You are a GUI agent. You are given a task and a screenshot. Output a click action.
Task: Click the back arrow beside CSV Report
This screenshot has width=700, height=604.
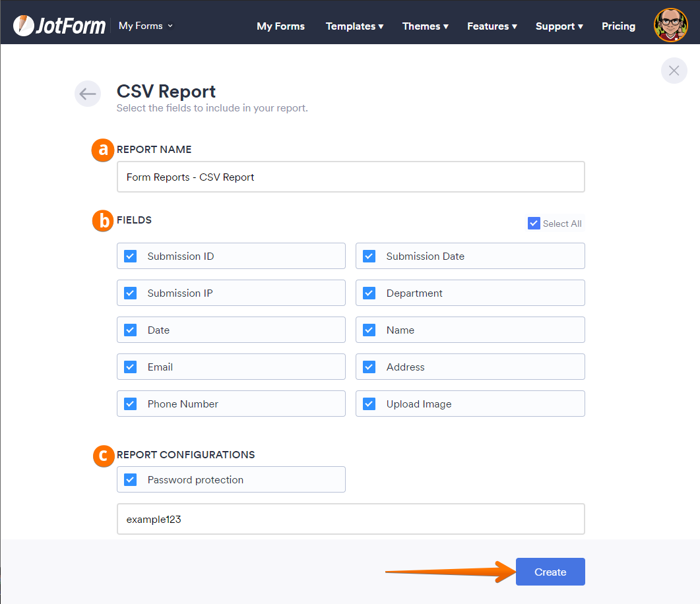(88, 94)
